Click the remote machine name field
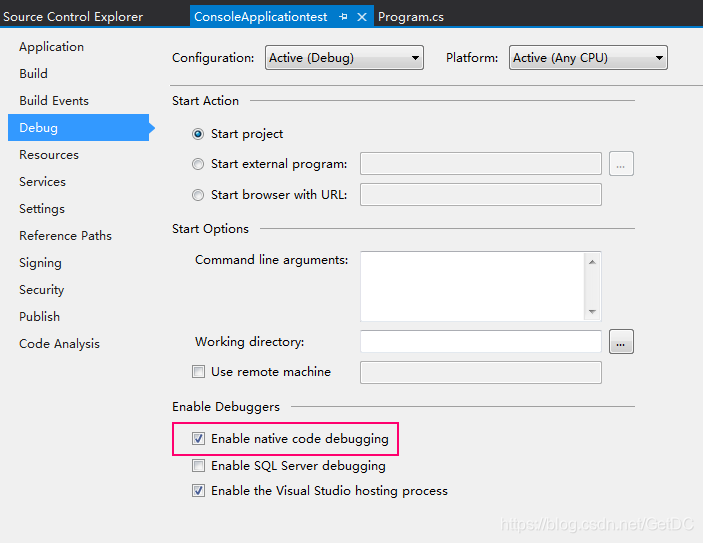Screen dimensions: 703x543 (x=481, y=373)
